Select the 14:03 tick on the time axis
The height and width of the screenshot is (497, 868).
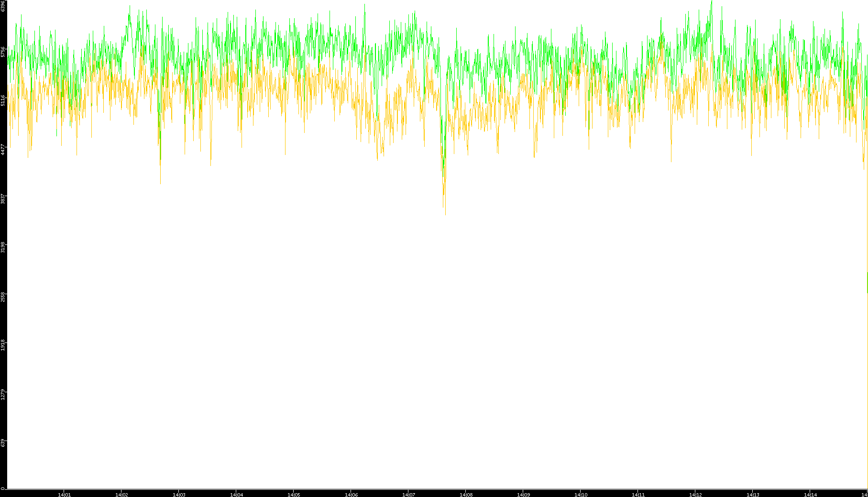point(179,494)
